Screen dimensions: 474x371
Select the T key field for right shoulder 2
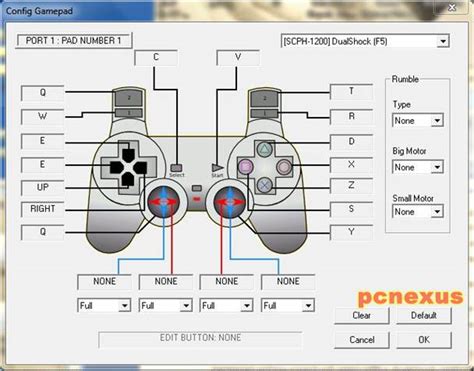pos(351,92)
